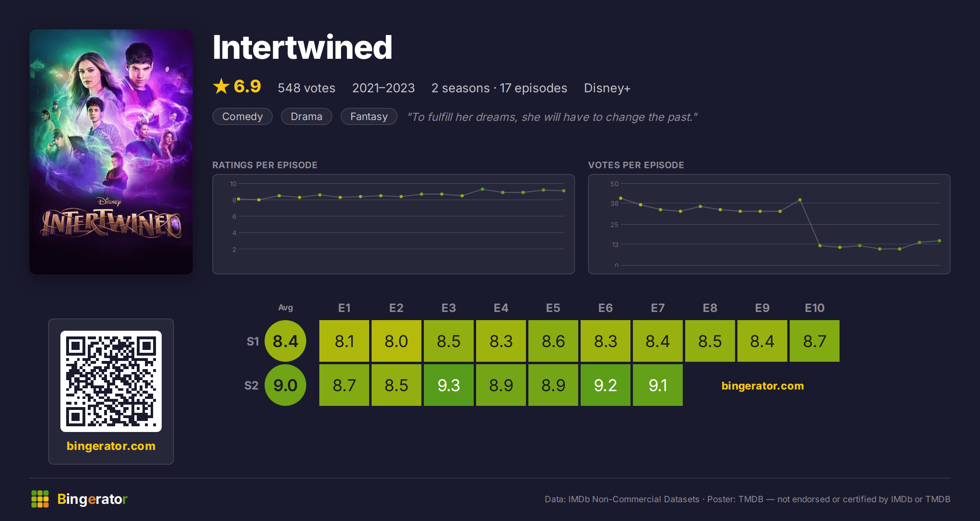Click the Drama genre tag
This screenshot has height=521, width=980.
tap(307, 117)
